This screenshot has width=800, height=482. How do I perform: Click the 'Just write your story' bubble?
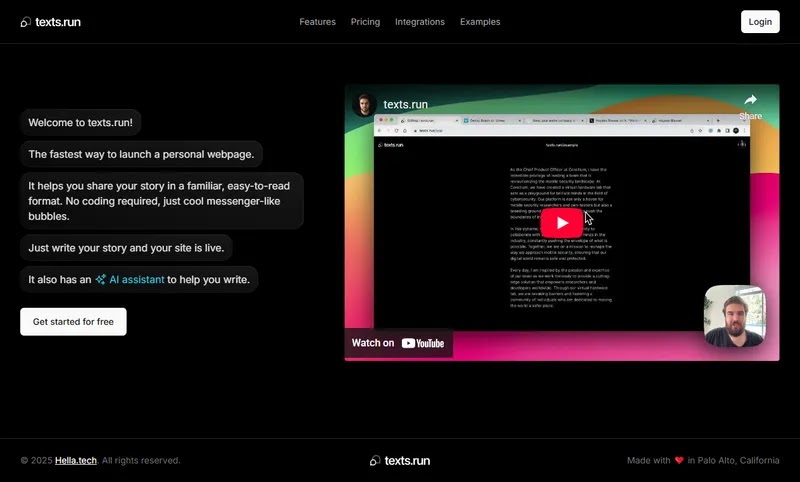point(126,248)
